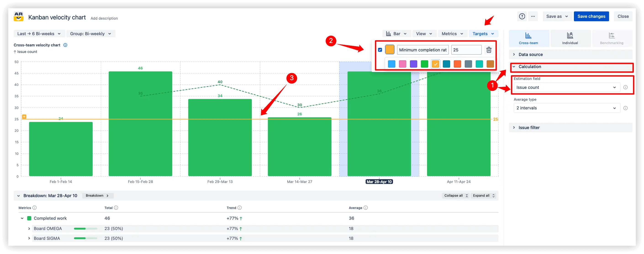This screenshot has height=254, width=644.
Task: Click the info icon beside the Metrics column
Action: 35,207
